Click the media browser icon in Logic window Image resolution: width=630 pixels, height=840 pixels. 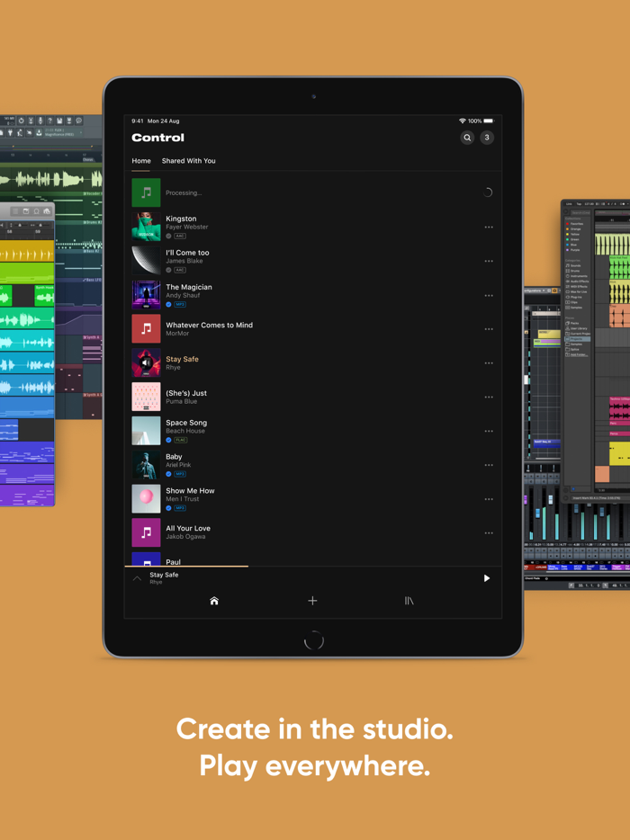click(x=47, y=211)
